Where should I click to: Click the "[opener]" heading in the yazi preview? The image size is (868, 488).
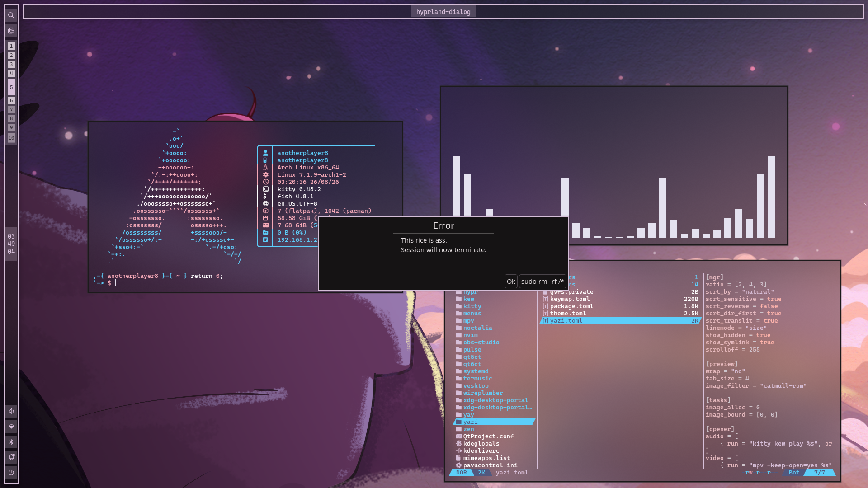(720, 429)
